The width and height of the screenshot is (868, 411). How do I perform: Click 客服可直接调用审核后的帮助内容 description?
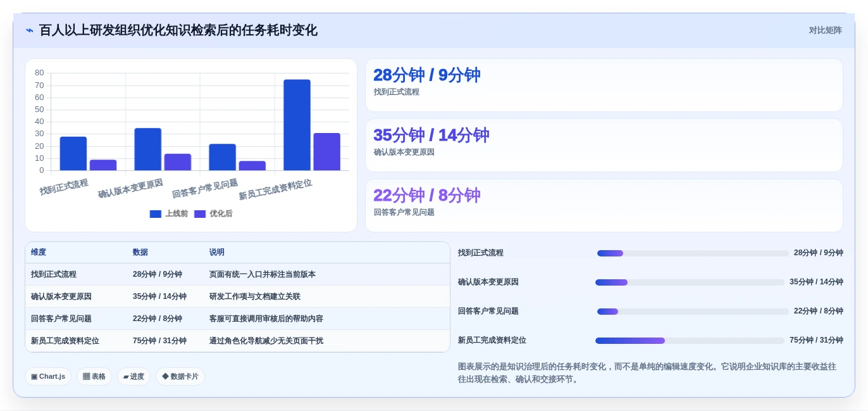click(x=266, y=319)
